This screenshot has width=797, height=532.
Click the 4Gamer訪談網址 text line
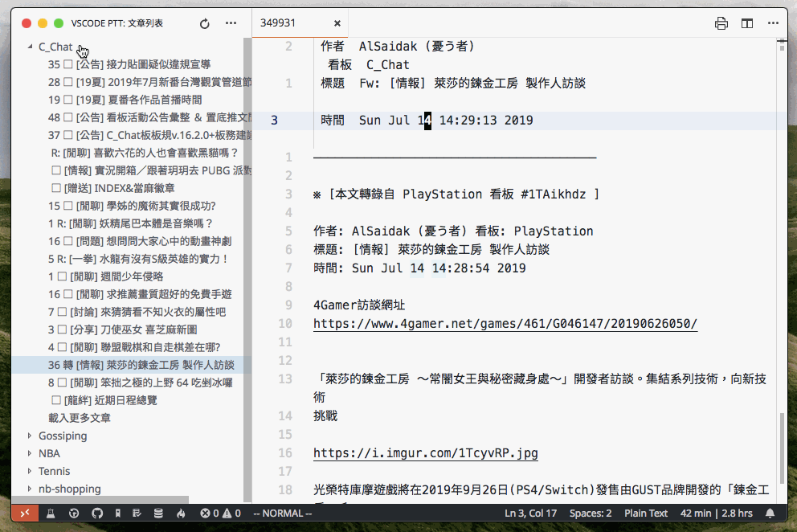(x=359, y=305)
